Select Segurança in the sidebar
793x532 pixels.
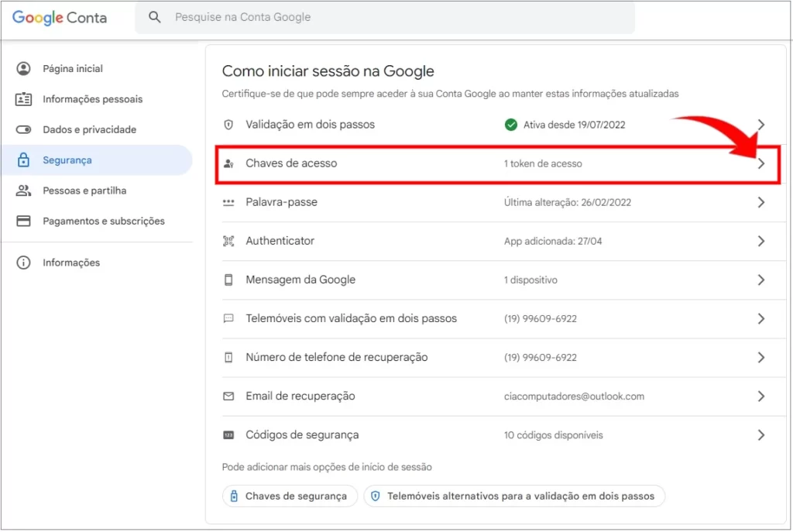point(97,160)
